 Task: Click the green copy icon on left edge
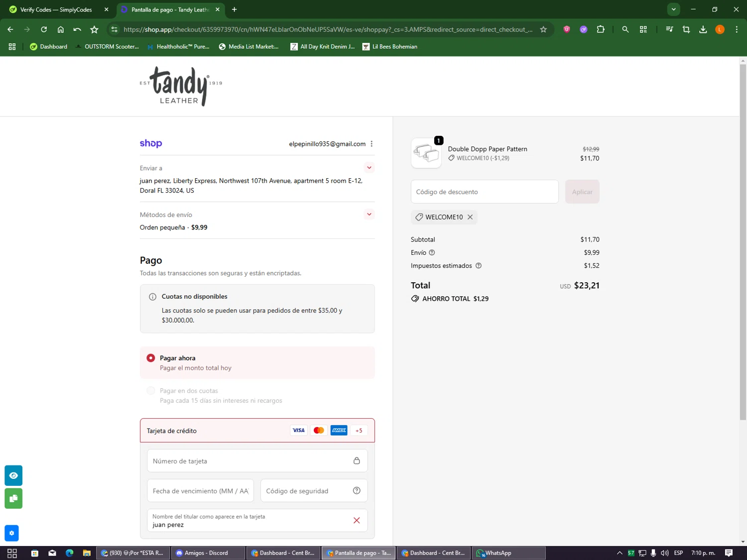13,498
